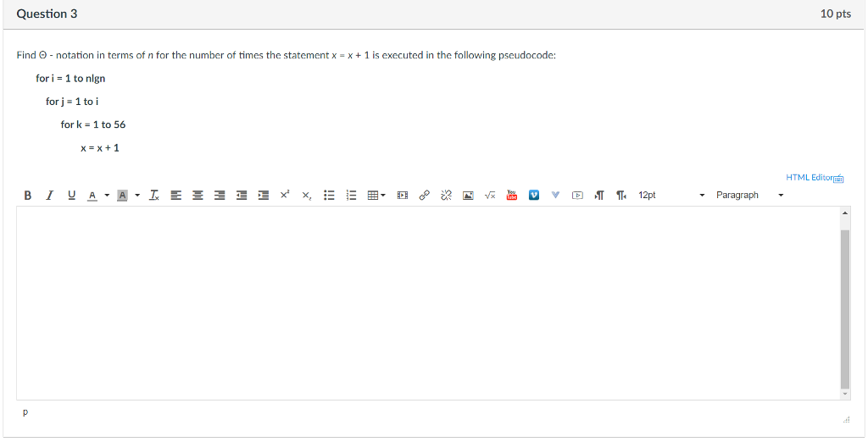Viewport: 868px width, 442px height.
Task: Click the editor scrollbar up arrow
Action: tap(845, 213)
